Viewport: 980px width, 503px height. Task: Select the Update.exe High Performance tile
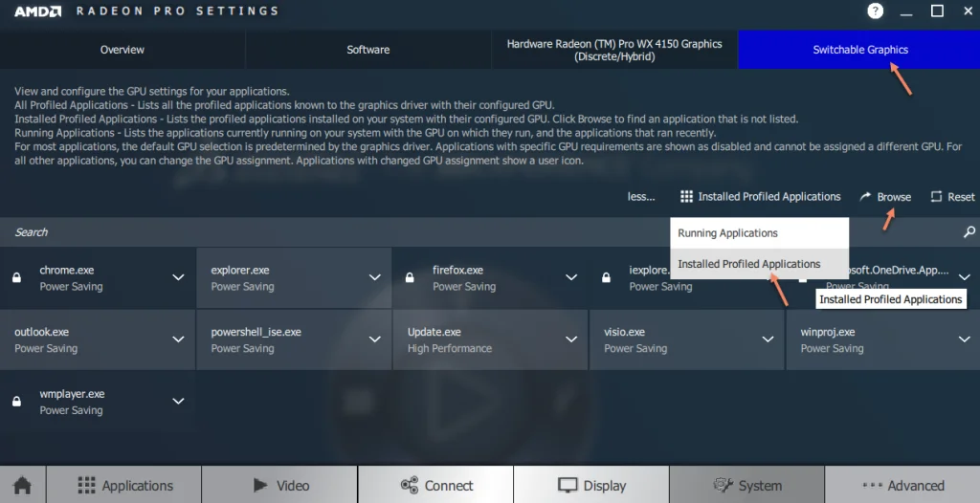[x=491, y=339]
